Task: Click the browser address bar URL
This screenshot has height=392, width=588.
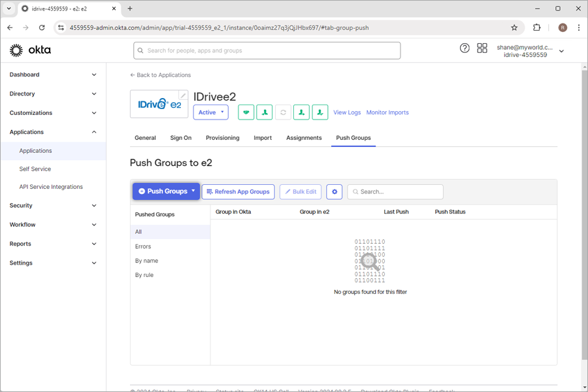Action: 219,27
